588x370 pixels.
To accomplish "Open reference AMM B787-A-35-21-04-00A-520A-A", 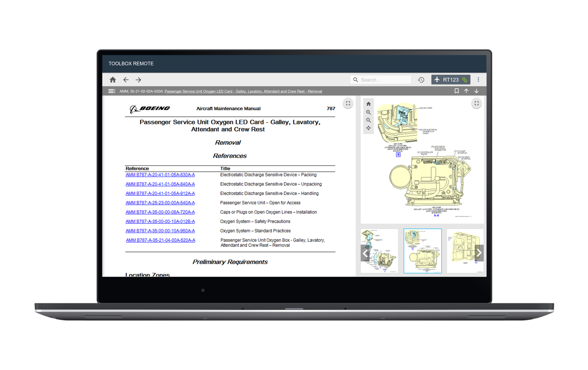I will point(160,240).
